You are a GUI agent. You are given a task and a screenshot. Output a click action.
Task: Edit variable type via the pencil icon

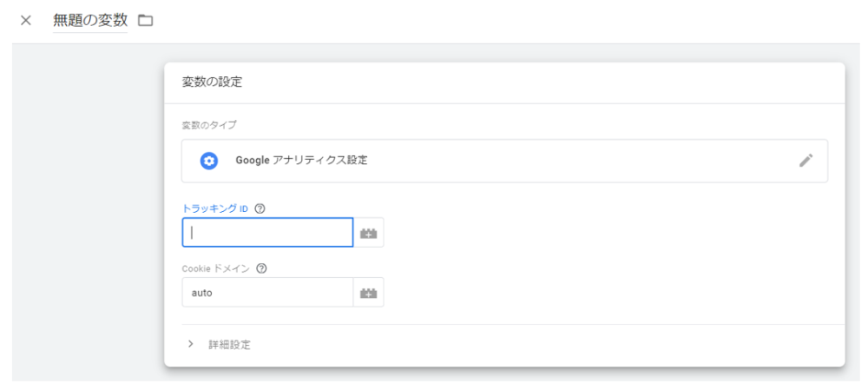click(x=806, y=161)
